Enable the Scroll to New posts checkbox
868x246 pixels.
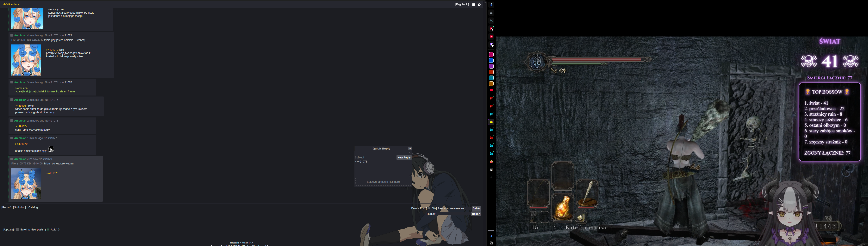click(x=17, y=230)
